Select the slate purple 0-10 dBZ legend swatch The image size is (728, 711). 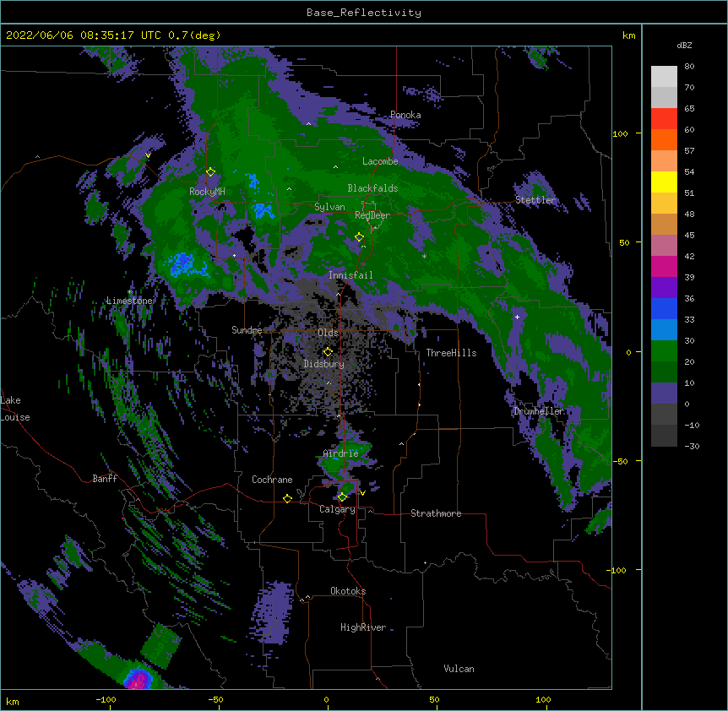(664, 393)
